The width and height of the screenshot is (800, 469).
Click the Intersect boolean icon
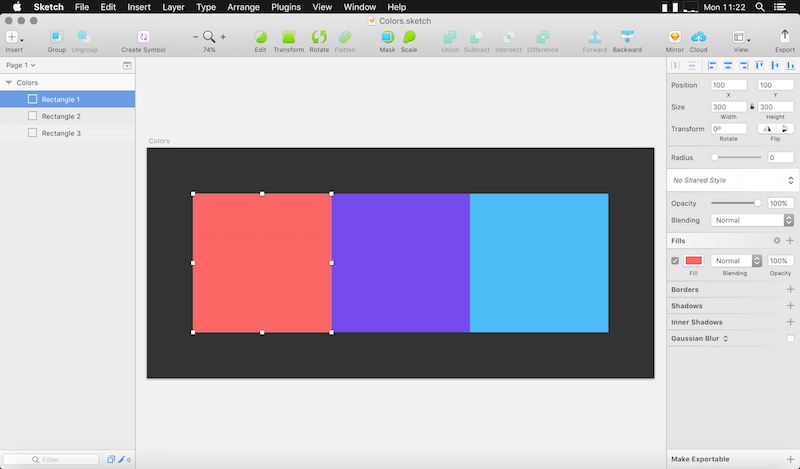point(508,37)
